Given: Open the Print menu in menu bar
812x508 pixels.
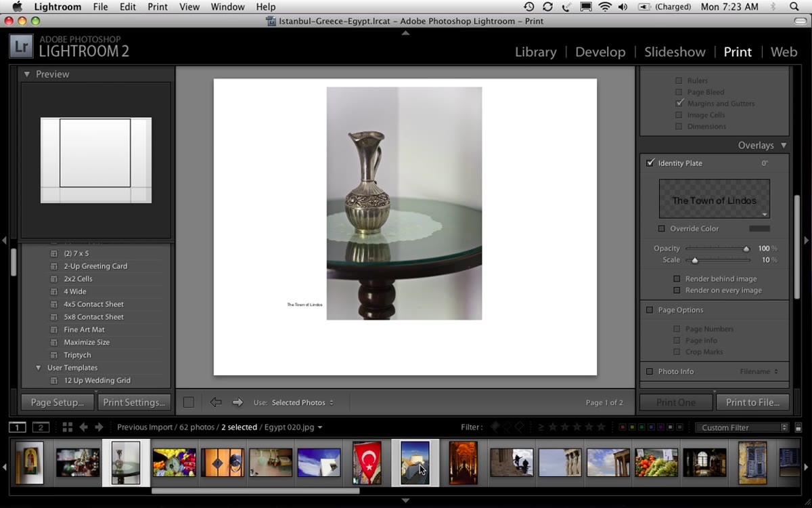Looking at the screenshot, I should 158,7.
